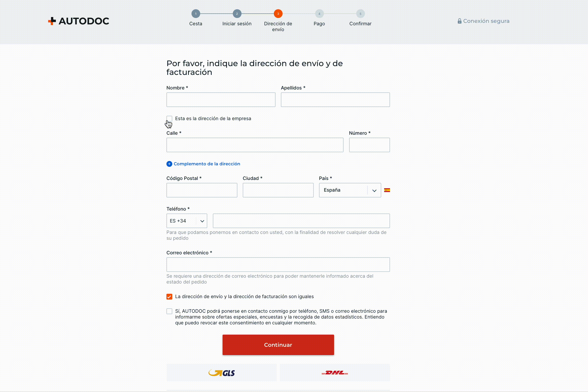Click the AUTODOC logo
Image resolution: width=588 pixels, height=392 pixels.
(79, 21)
